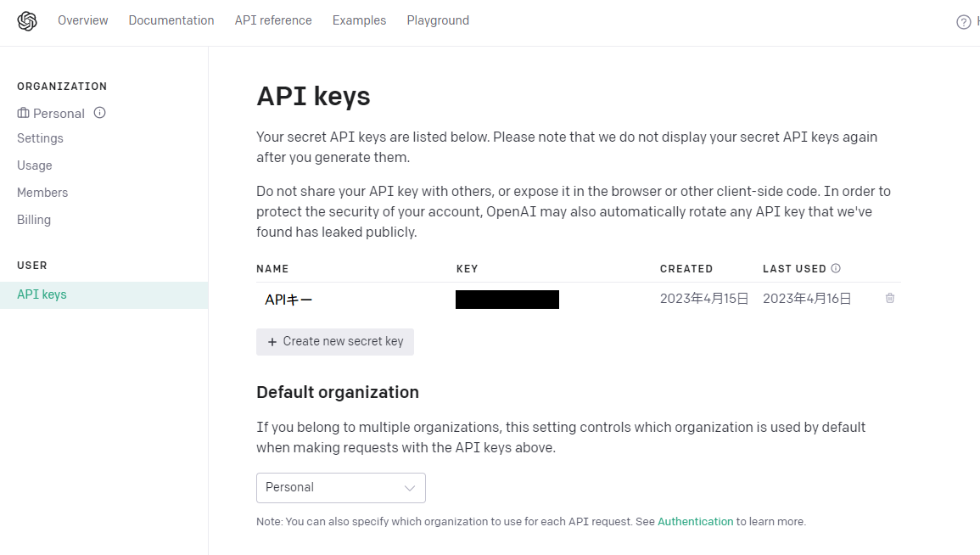Click the dropdown chevron arrow

pyautogui.click(x=409, y=488)
